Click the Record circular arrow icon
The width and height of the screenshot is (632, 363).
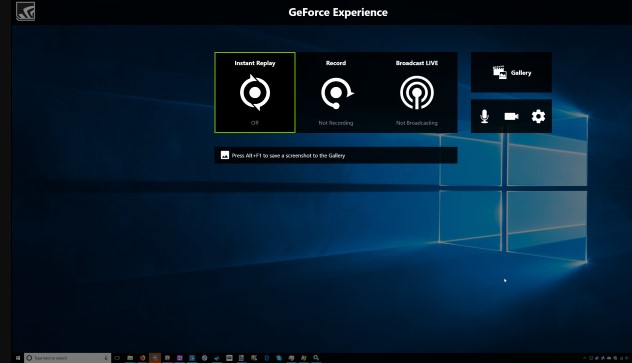337,93
